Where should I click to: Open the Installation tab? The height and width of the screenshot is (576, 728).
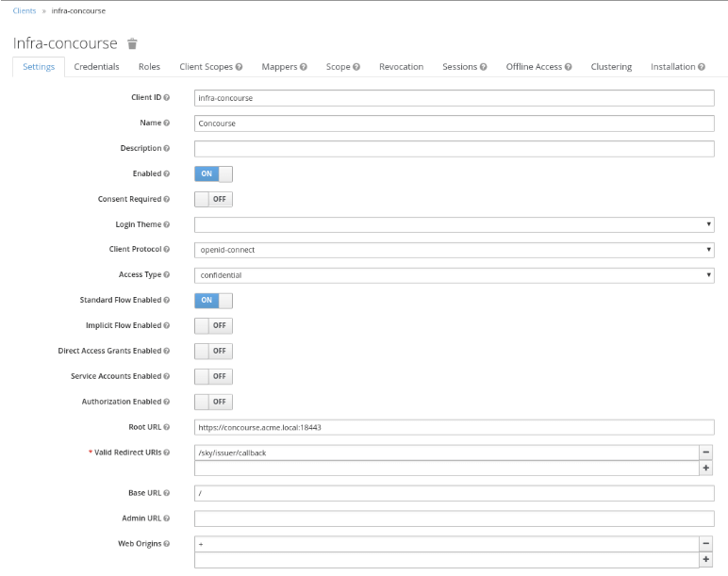click(677, 67)
